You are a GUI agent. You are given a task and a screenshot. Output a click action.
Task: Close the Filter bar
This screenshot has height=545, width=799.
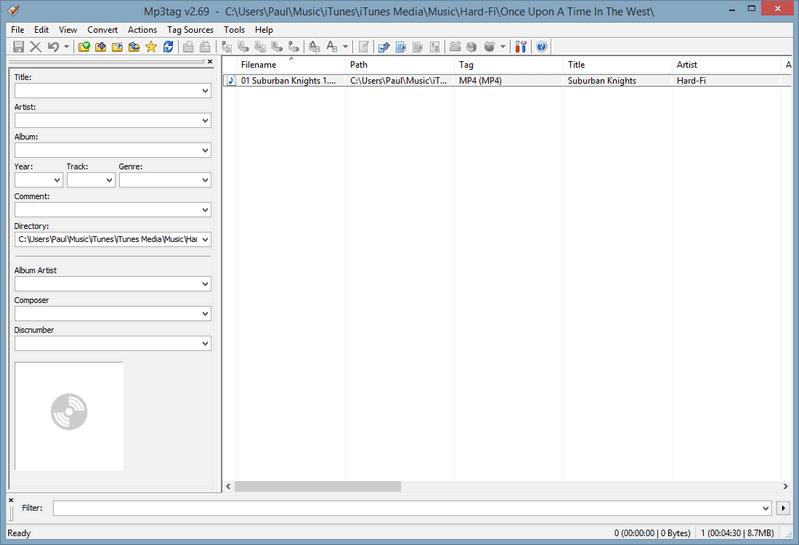pyautogui.click(x=11, y=499)
